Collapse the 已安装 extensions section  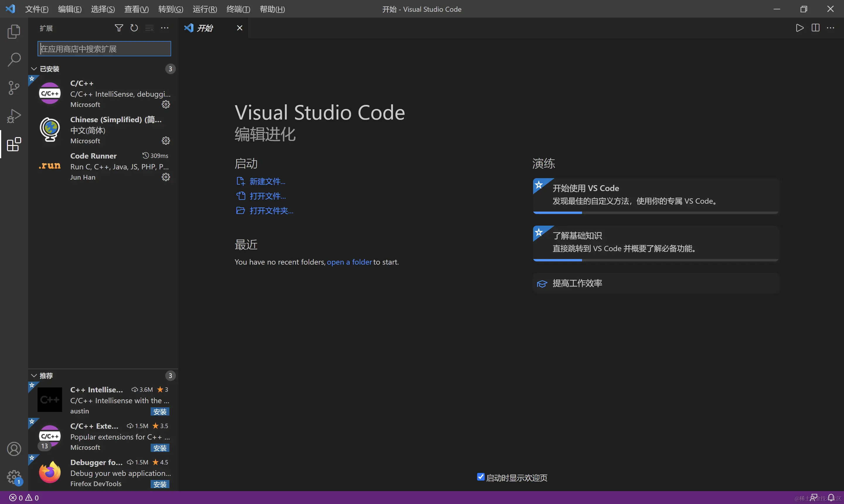pos(34,69)
